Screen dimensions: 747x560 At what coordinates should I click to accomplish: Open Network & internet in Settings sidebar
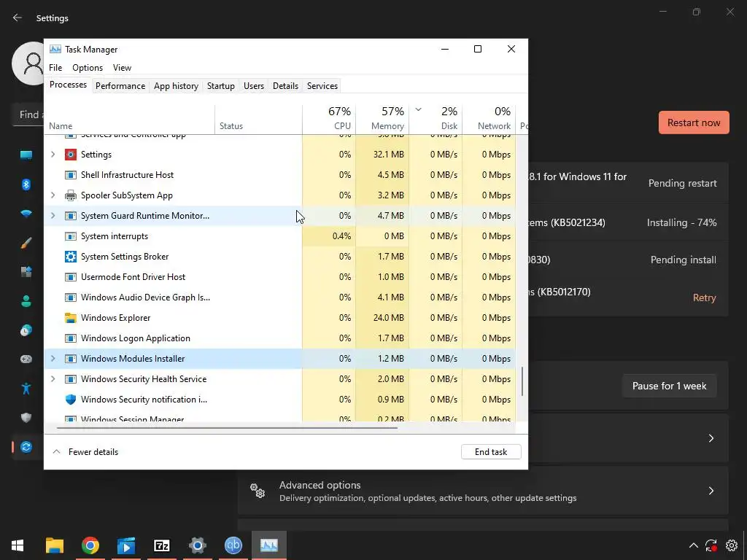pyautogui.click(x=26, y=214)
